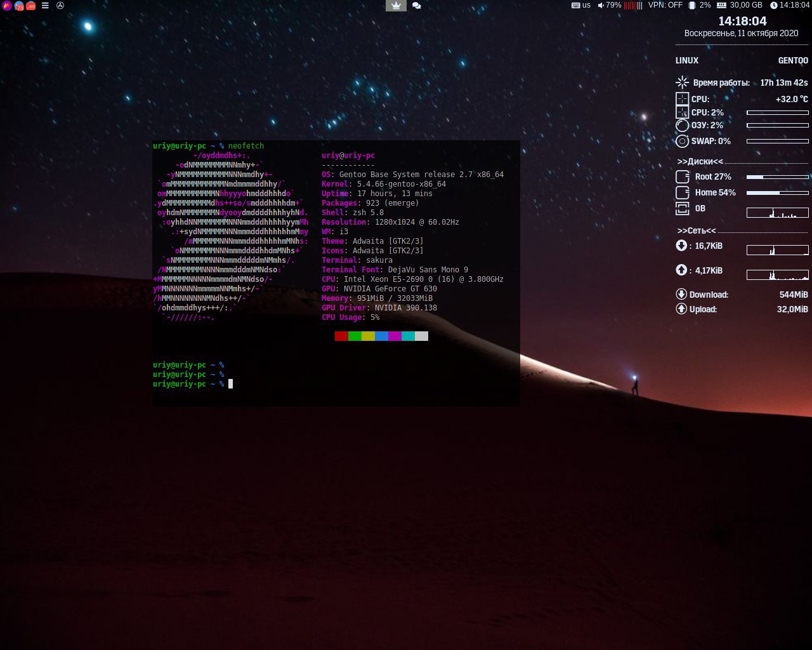Screen dimensions: 812x650
Task: Click the >>Сеть<< section header
Action: (697, 230)
